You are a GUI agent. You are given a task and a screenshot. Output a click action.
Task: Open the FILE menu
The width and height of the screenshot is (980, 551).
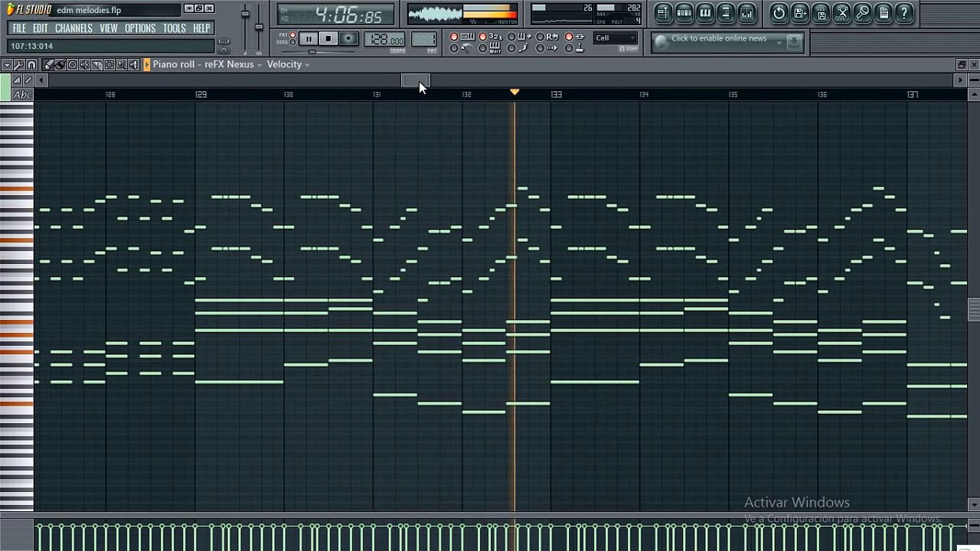19,28
